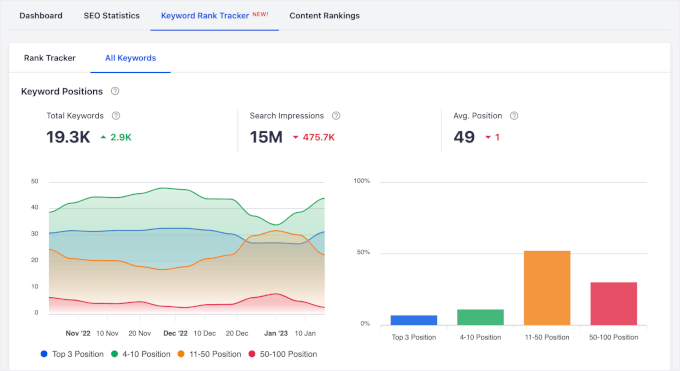
Task: Click the 10 Dec axis label
Action: [x=205, y=333]
